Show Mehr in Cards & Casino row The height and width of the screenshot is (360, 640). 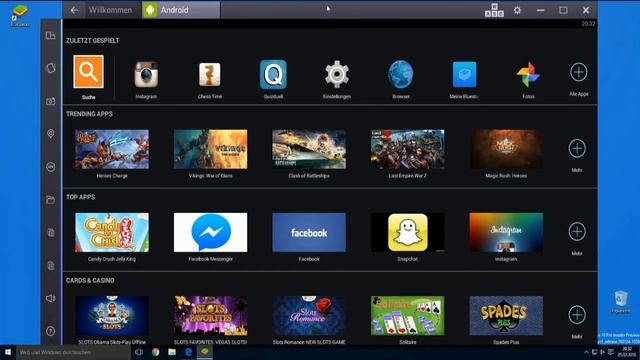[577, 315]
